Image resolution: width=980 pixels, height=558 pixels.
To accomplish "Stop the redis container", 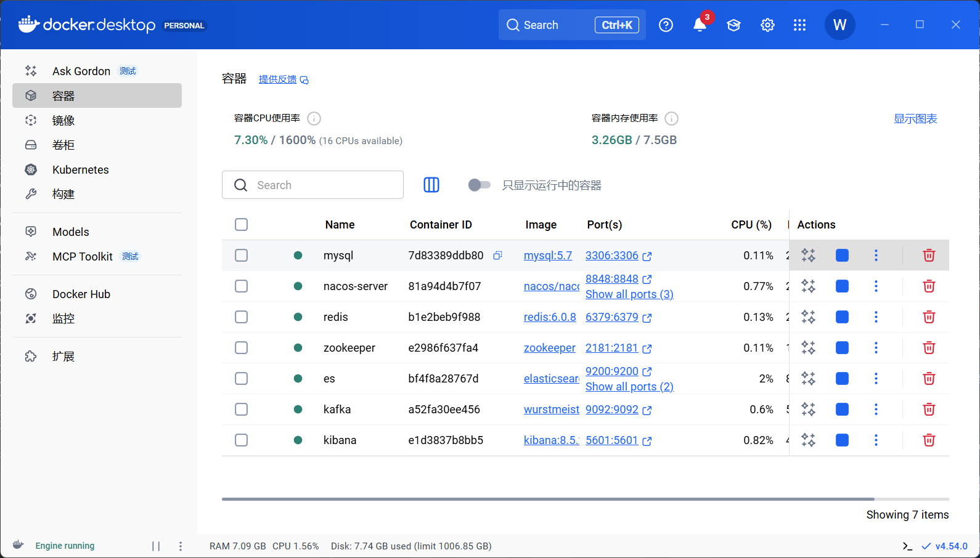I will [x=842, y=317].
